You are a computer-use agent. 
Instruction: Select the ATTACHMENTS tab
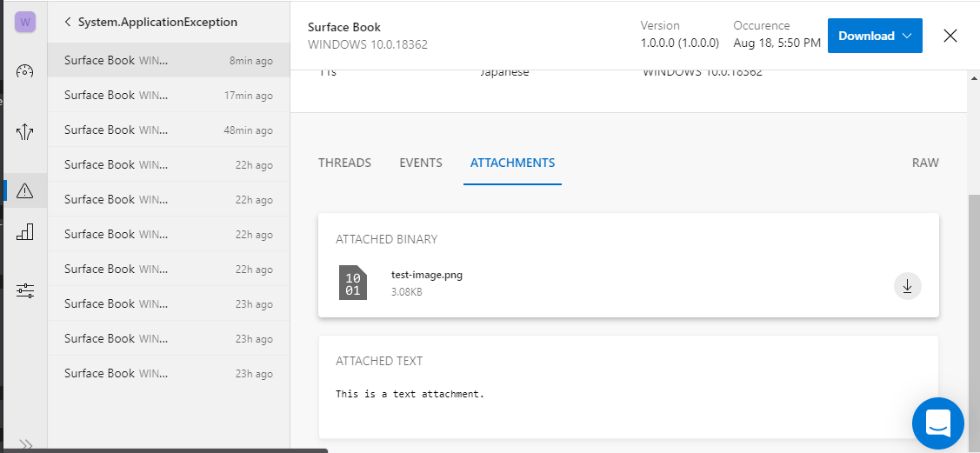(x=512, y=163)
